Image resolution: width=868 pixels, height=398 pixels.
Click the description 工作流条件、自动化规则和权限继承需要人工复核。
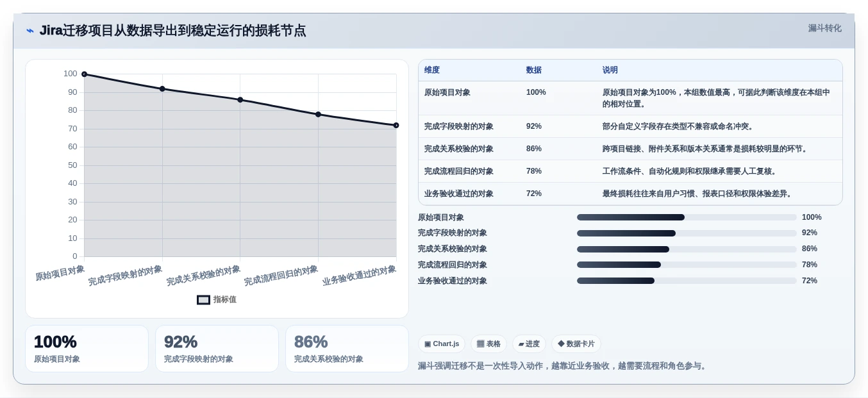coord(691,171)
